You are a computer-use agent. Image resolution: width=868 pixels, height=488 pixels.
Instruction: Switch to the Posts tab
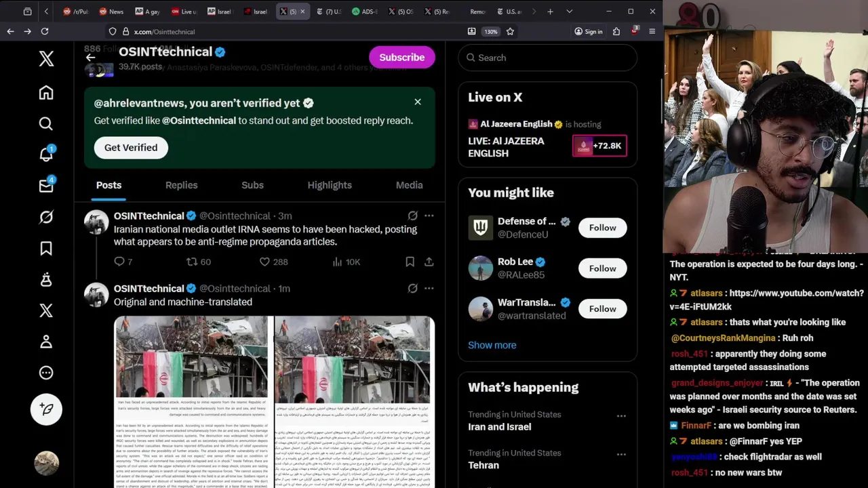[x=108, y=185]
